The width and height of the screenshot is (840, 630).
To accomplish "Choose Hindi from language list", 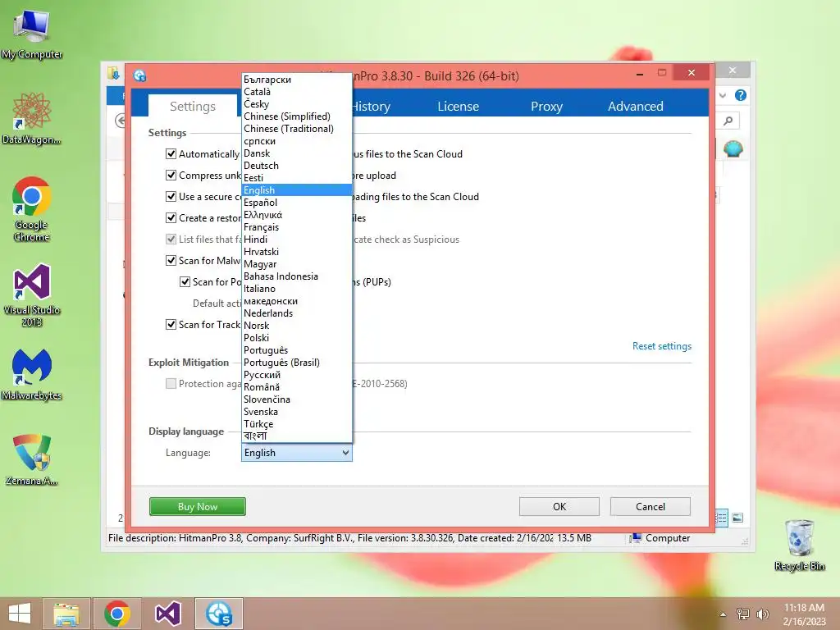I will 297,240.
